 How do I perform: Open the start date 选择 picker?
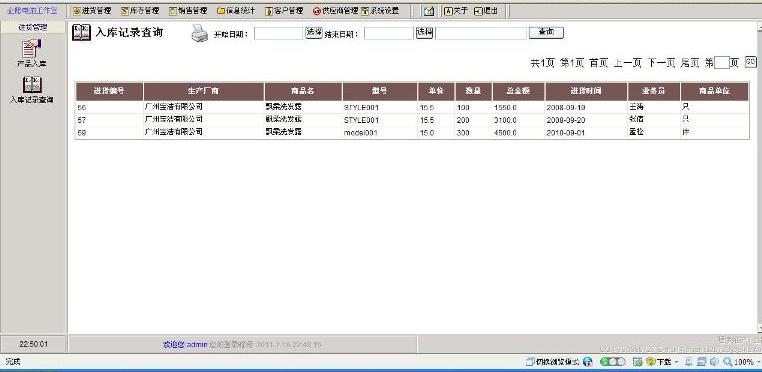(314, 33)
